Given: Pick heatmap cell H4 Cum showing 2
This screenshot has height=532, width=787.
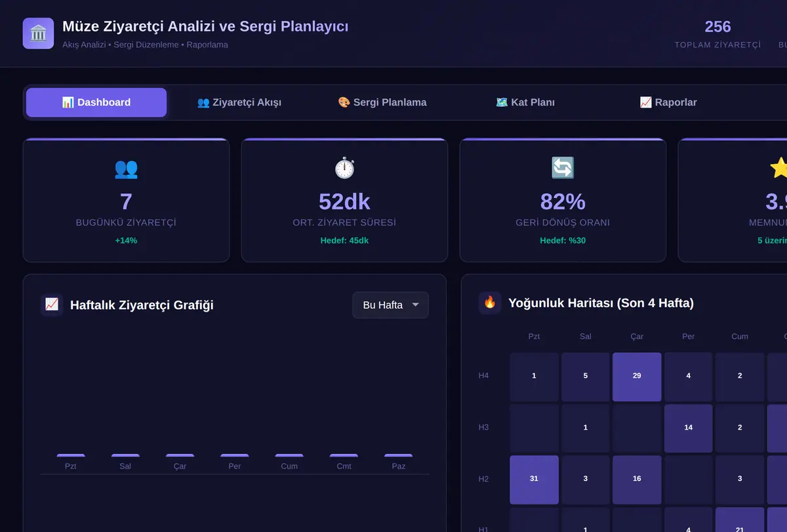Looking at the screenshot, I should click(x=740, y=376).
